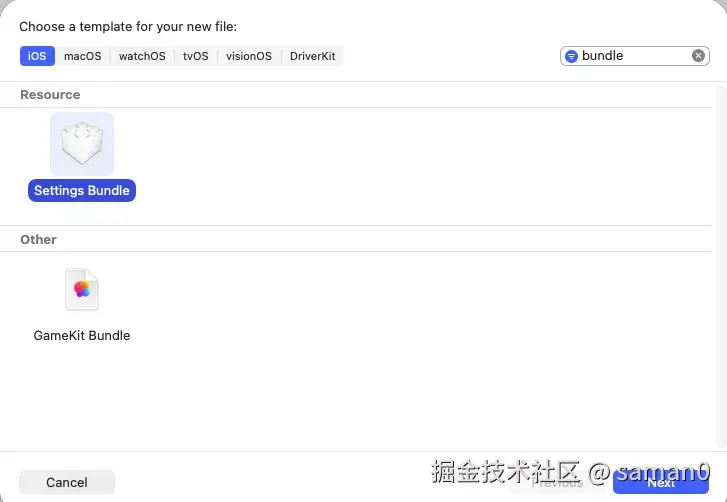Viewport: 727px width, 502px height.
Task: Switch to the macOS platform tab
Action: [x=83, y=56]
